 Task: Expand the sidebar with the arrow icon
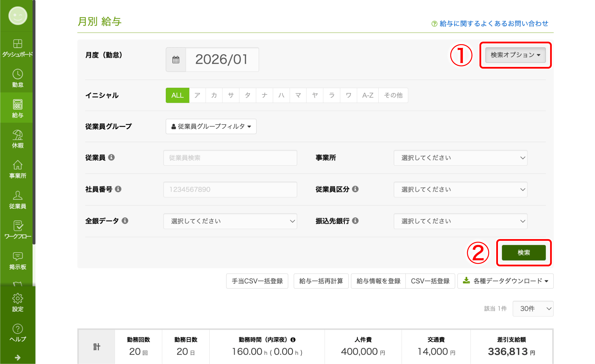(x=18, y=358)
